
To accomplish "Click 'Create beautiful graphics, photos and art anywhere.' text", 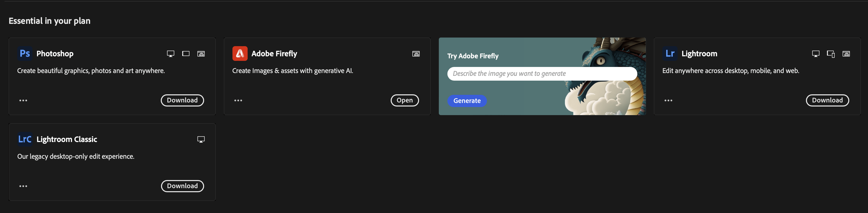I will 91,71.
